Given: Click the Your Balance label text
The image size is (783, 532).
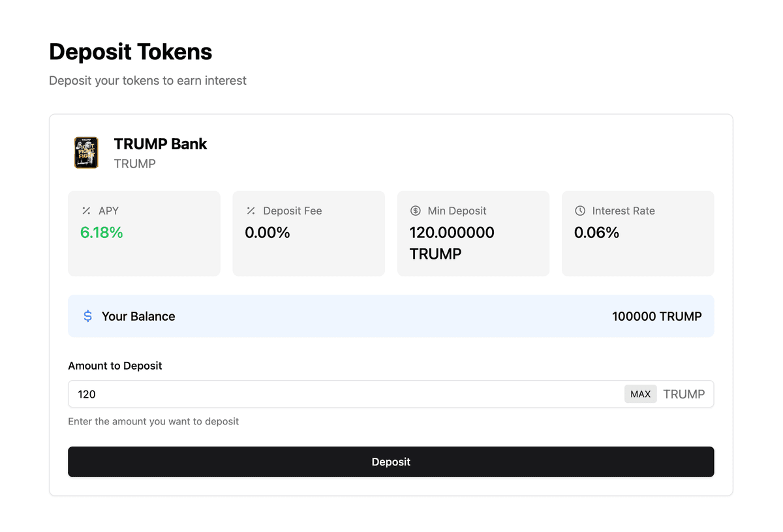Looking at the screenshot, I should (138, 316).
